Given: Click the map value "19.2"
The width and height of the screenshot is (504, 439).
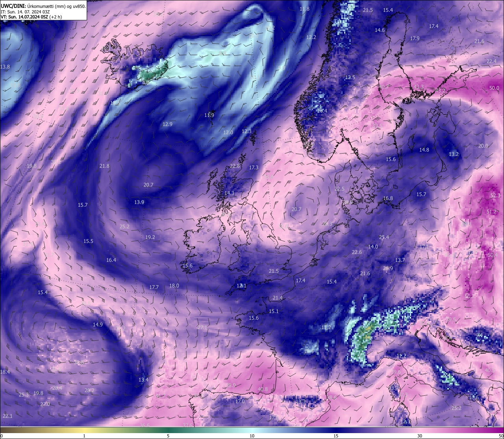Looking at the screenshot, I should click(150, 237).
